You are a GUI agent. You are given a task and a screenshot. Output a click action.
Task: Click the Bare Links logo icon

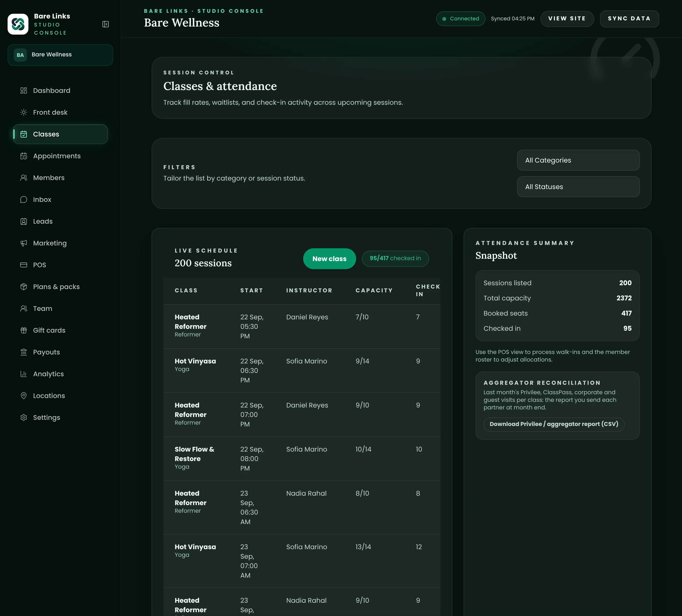(x=18, y=24)
